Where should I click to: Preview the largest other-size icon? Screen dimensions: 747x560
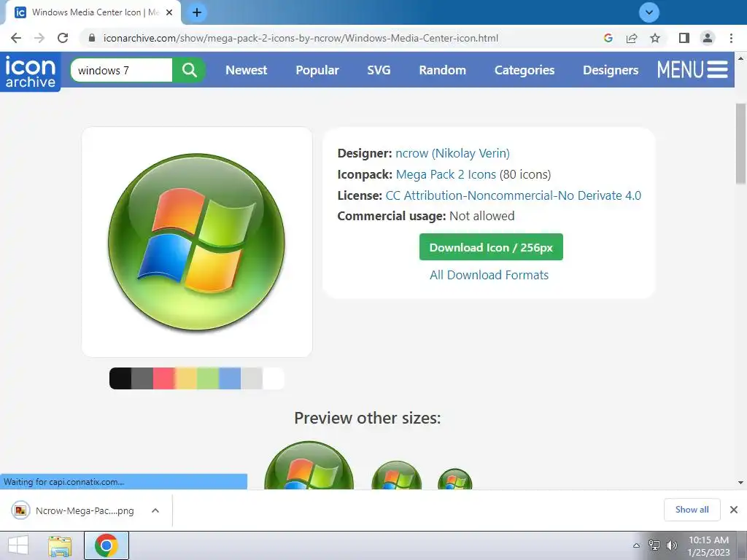tap(309, 466)
